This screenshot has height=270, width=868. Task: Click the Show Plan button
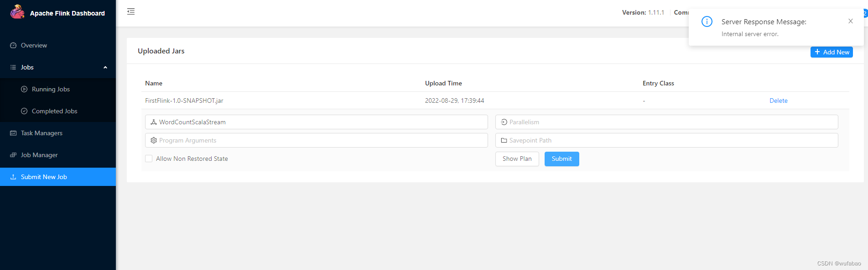[517, 159]
